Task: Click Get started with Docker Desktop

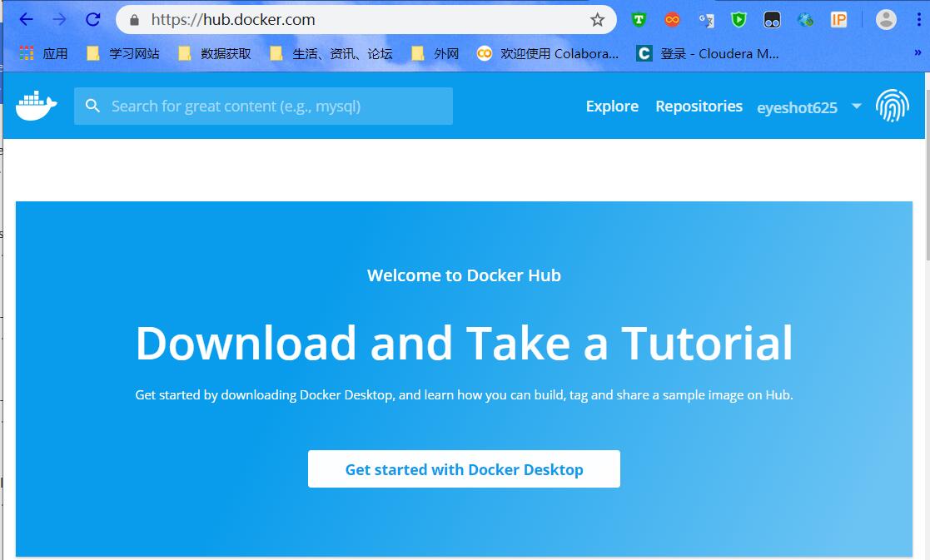Action: tap(464, 469)
